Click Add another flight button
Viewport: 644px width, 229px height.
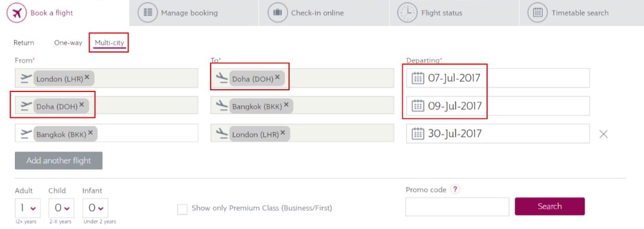(59, 160)
